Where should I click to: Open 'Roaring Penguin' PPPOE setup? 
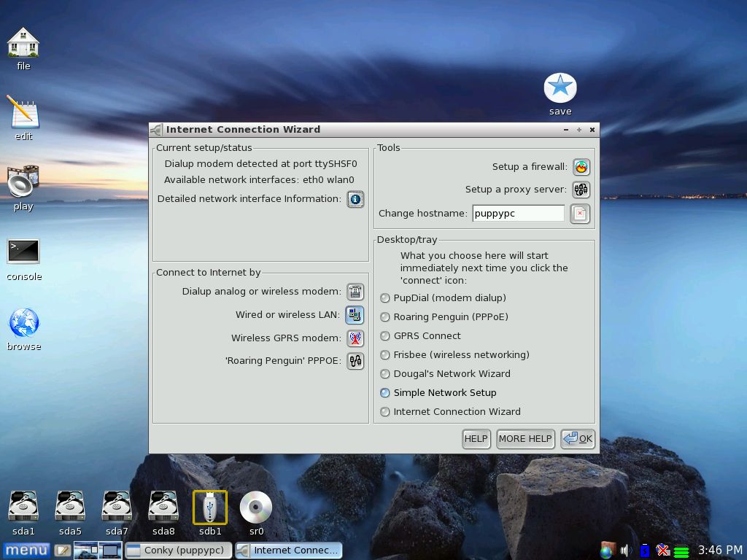(355, 361)
